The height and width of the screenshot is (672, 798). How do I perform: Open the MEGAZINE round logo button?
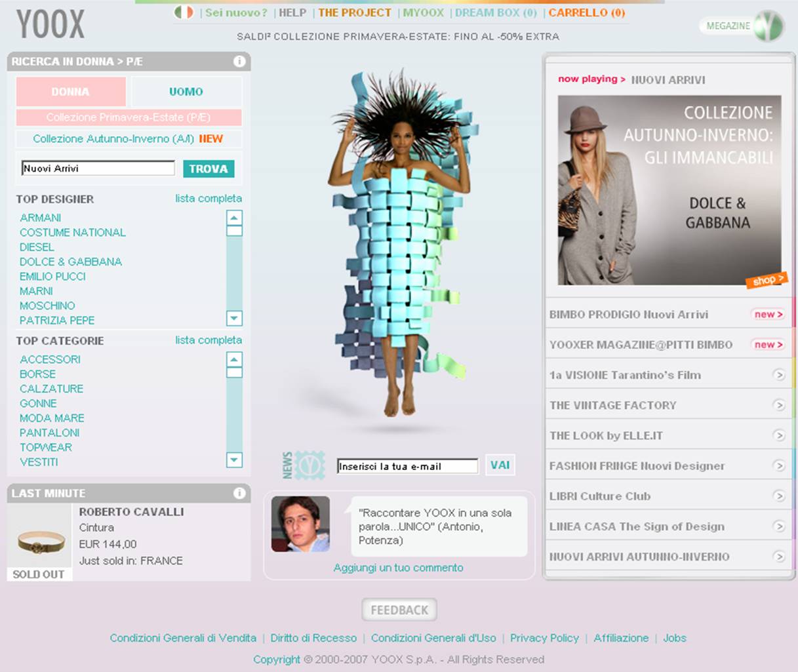(768, 26)
